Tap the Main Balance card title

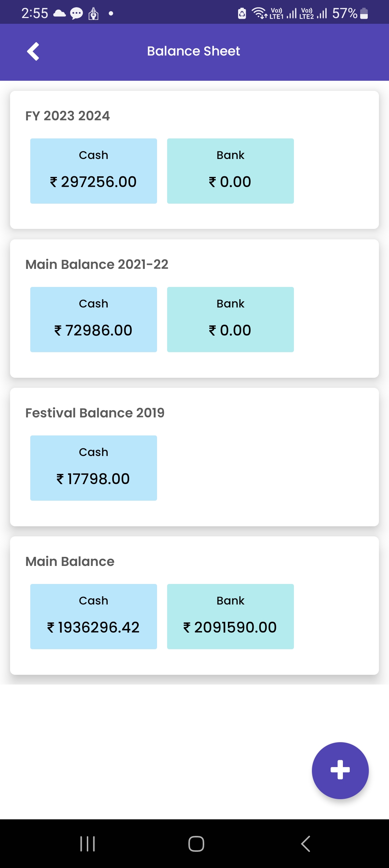coord(70,561)
